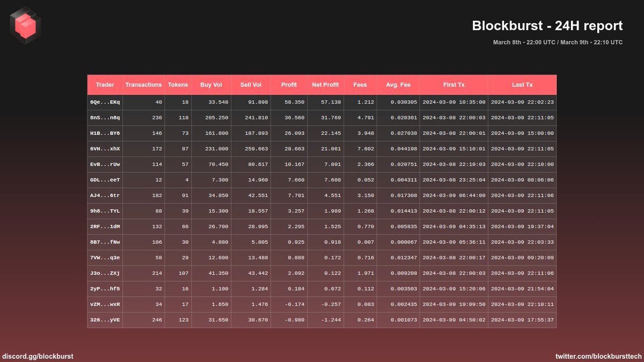The image size is (644, 362).
Task: Sort by the Fees column header
Action: coord(360,84)
